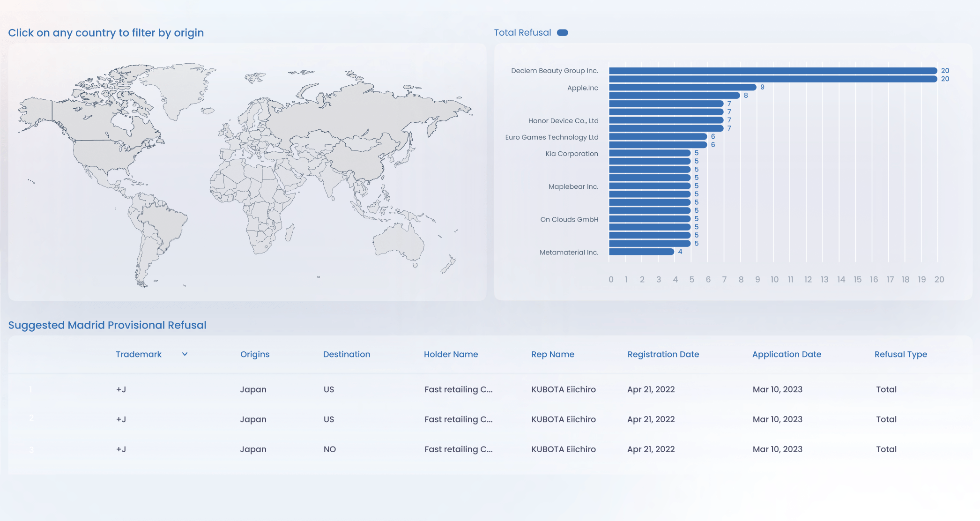Screen dimensions: 980x521
Task: Open first row +J trademark entry
Action: 121,389
